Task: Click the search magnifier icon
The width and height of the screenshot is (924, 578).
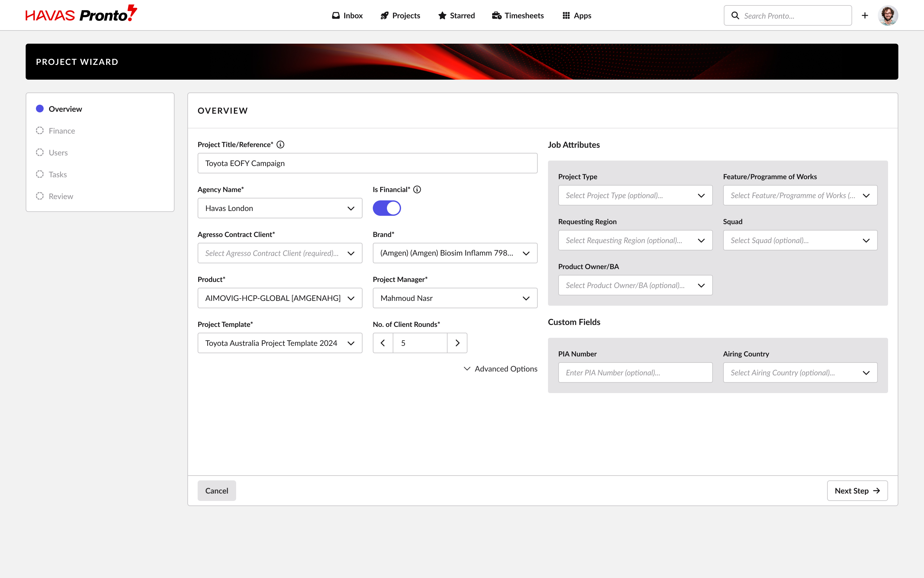Action: click(x=735, y=16)
